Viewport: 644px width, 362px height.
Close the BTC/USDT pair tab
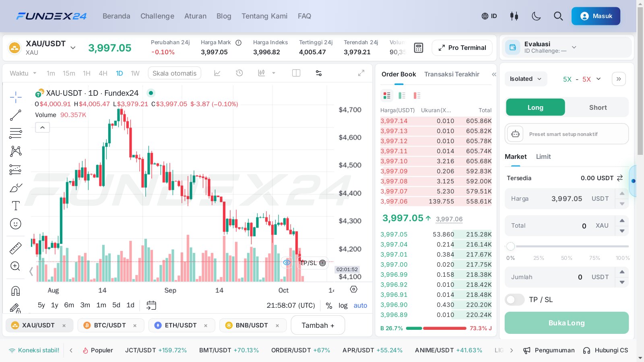pyautogui.click(x=135, y=325)
